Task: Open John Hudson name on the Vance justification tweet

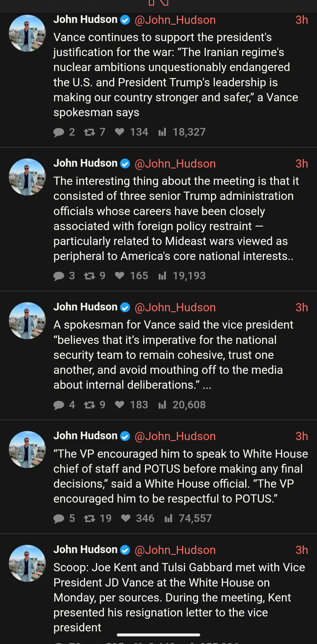Action: click(x=85, y=20)
